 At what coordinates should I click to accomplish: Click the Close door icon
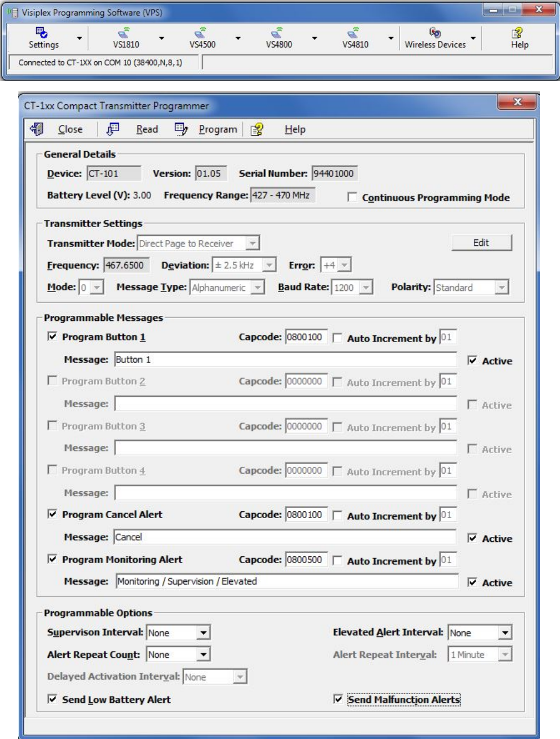(37, 129)
